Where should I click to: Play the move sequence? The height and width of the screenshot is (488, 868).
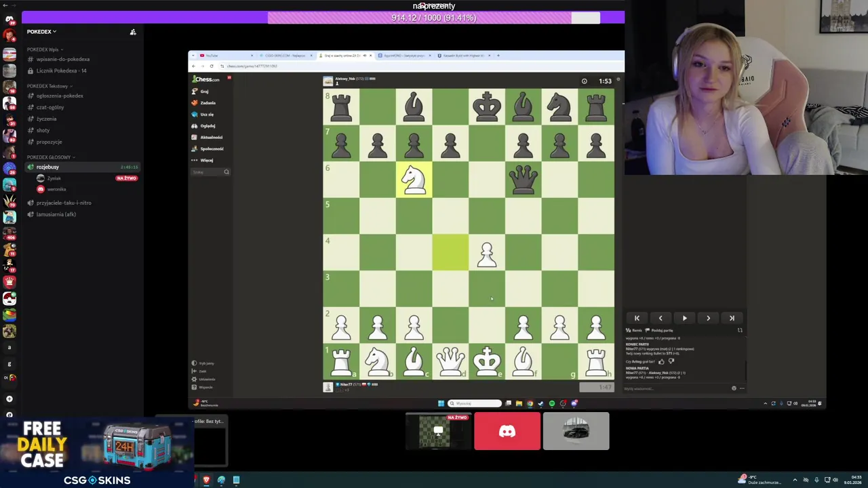tap(684, 318)
